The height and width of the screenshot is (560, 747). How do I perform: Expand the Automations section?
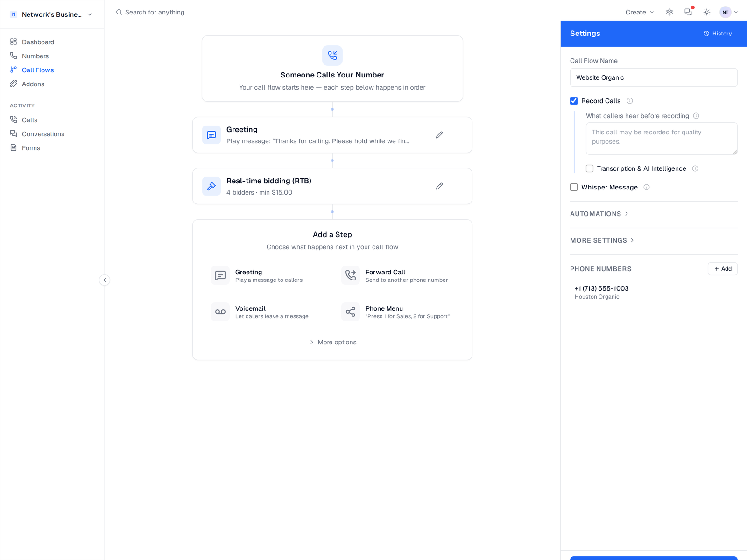599,214
